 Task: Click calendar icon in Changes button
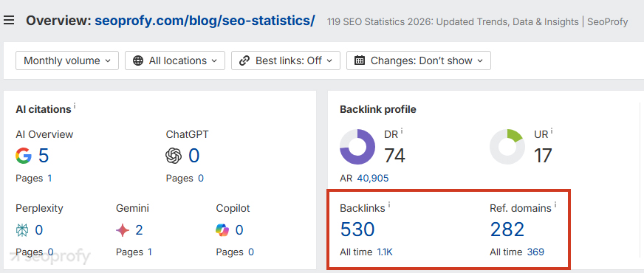360,61
